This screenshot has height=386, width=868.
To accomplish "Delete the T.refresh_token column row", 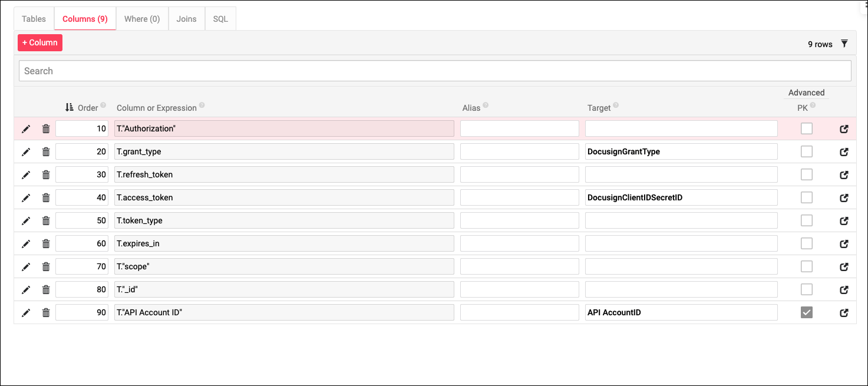I will tap(46, 175).
